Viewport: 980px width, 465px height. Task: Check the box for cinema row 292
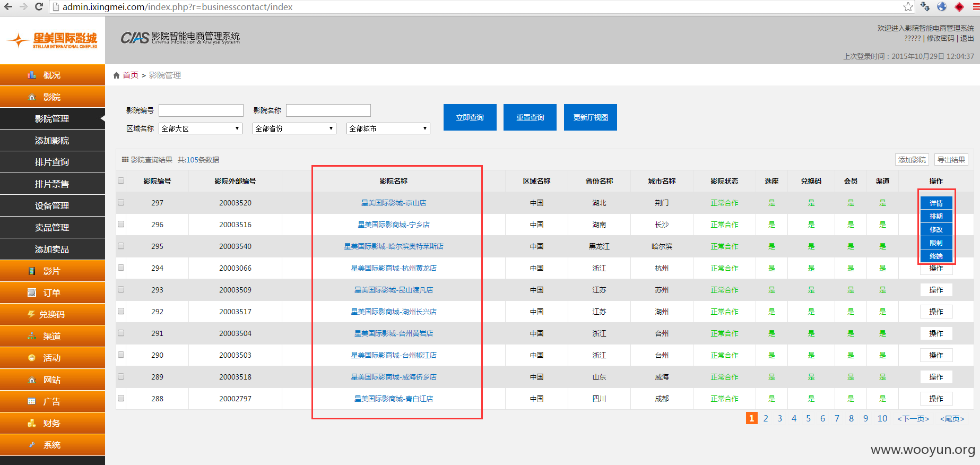pos(121,311)
